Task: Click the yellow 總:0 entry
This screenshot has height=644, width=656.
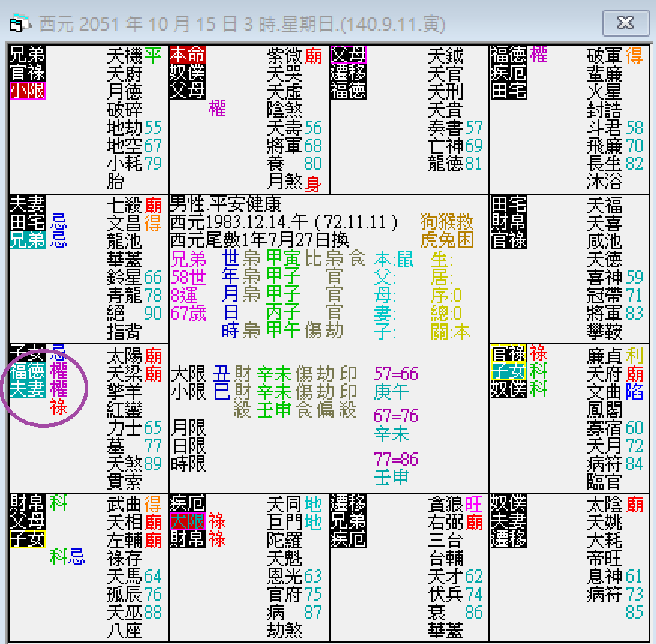Action: point(446,314)
